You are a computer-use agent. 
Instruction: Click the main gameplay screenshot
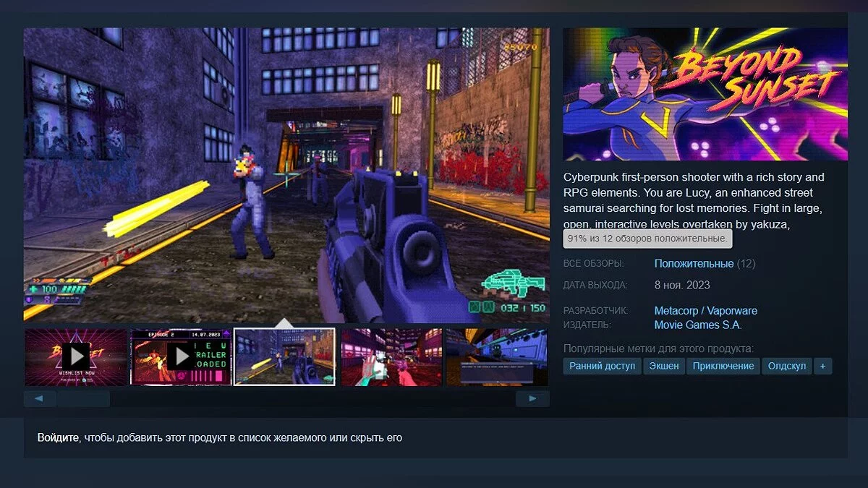pos(286,175)
